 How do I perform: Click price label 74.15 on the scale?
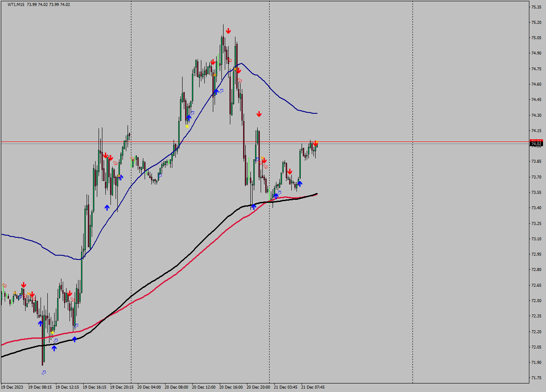click(536, 130)
